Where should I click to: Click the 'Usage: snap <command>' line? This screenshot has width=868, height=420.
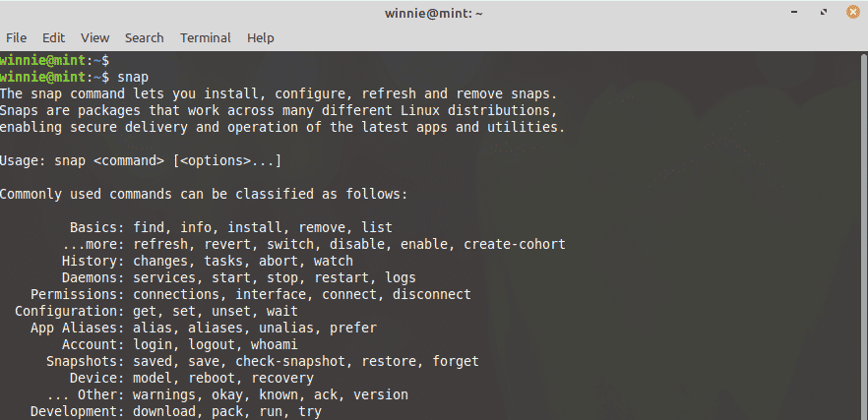141,161
